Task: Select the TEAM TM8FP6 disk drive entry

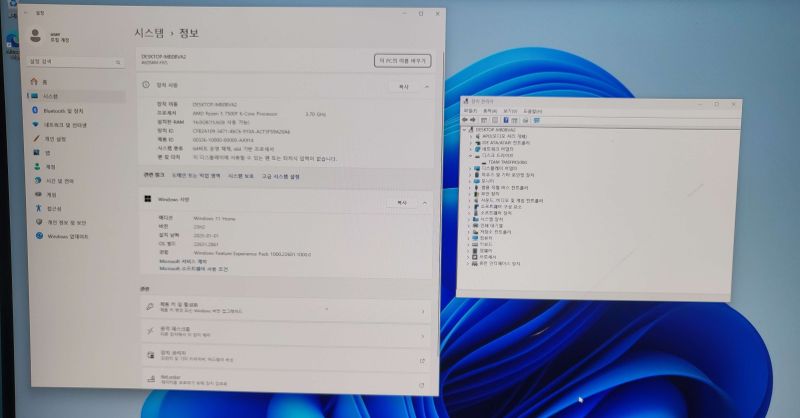Action: click(x=503, y=162)
